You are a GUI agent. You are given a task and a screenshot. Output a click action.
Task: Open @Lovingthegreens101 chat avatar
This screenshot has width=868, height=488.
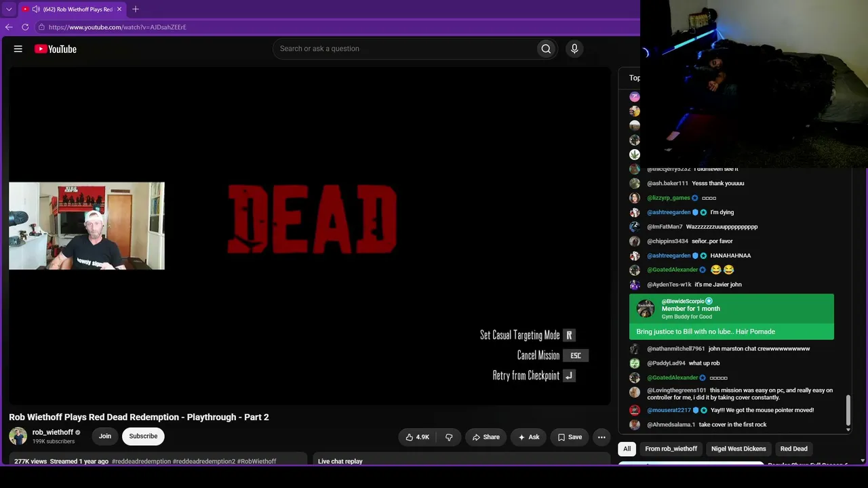(x=635, y=392)
